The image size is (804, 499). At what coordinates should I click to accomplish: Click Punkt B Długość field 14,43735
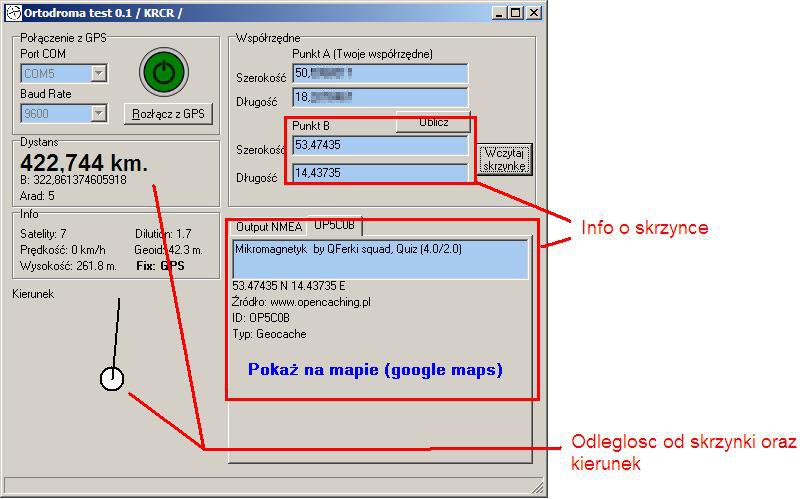[x=380, y=173]
